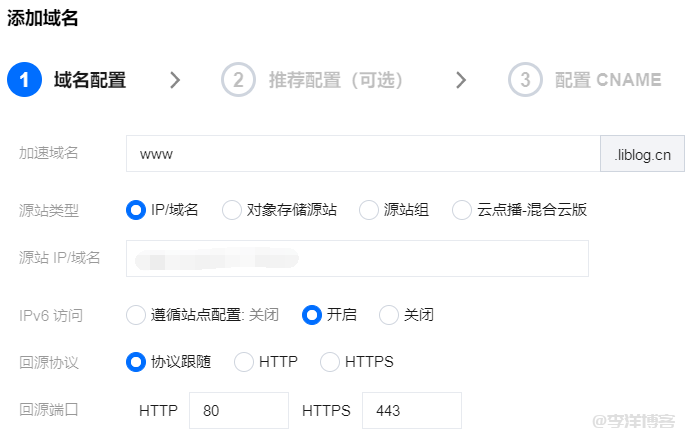Click the step 2 circle icon
Image resolution: width=696 pixels, height=448 pixels.
coord(238,80)
